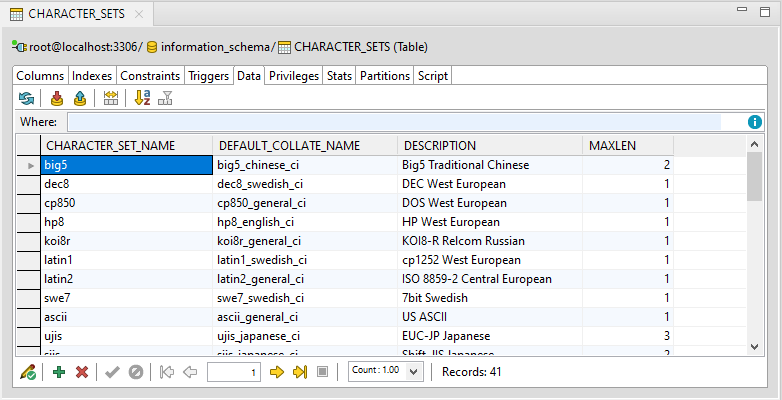Open the Count 1.00 dropdown

pyautogui.click(x=388, y=371)
